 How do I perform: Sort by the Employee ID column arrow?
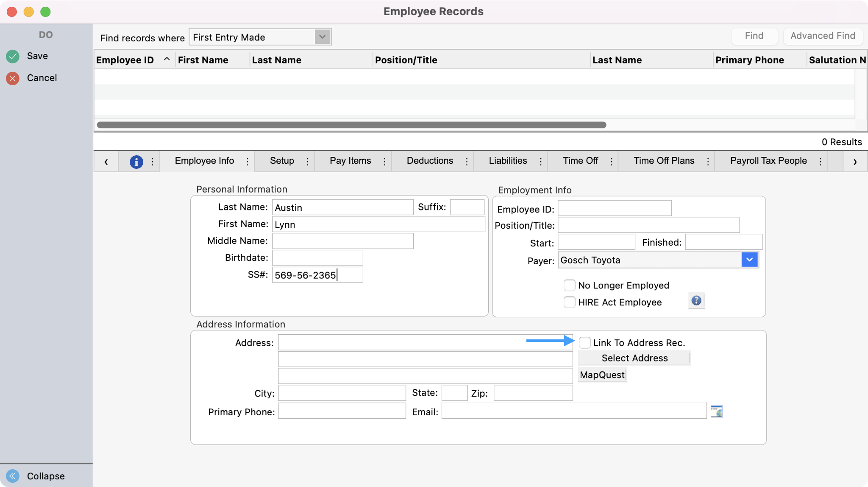click(167, 59)
